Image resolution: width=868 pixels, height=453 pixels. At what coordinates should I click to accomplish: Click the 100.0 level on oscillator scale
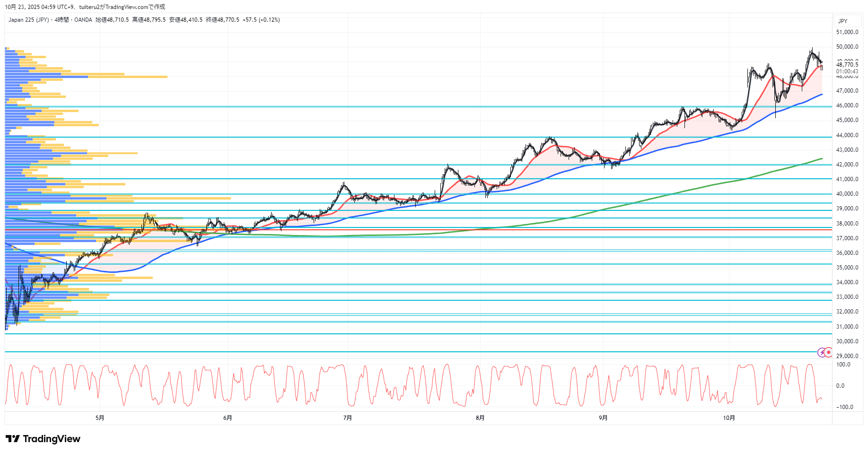point(843,365)
